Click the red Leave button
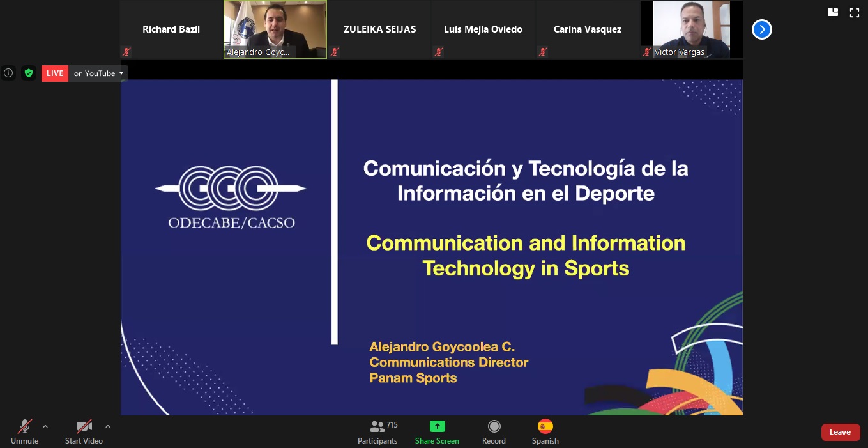Image resolution: width=868 pixels, height=448 pixels. [x=841, y=432]
